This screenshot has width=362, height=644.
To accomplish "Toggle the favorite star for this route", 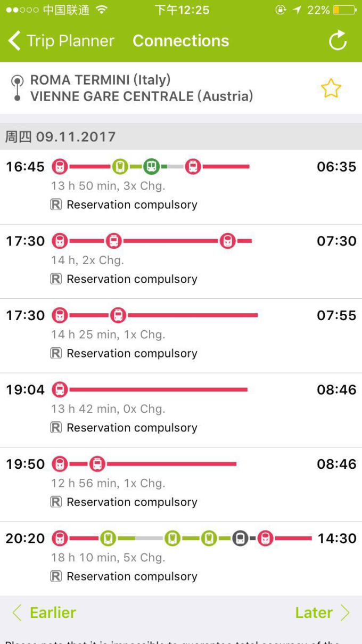I will click(x=331, y=88).
